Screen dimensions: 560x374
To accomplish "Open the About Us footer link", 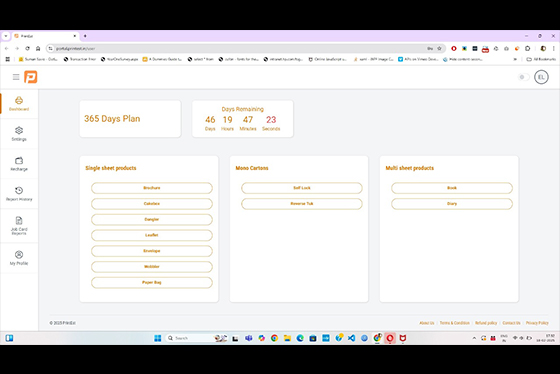I will pyautogui.click(x=427, y=323).
